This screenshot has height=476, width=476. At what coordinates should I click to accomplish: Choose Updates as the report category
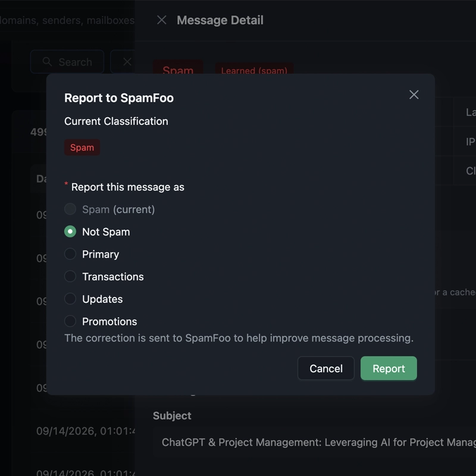click(70, 299)
